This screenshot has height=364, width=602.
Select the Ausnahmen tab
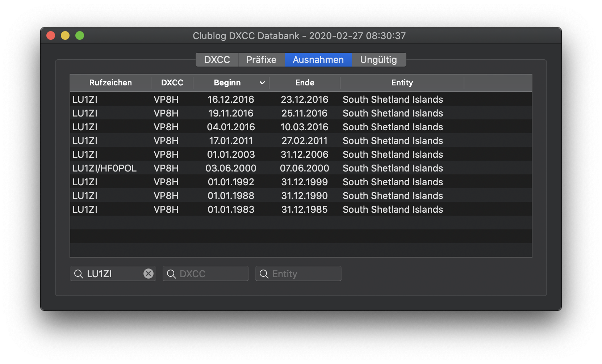[318, 60]
